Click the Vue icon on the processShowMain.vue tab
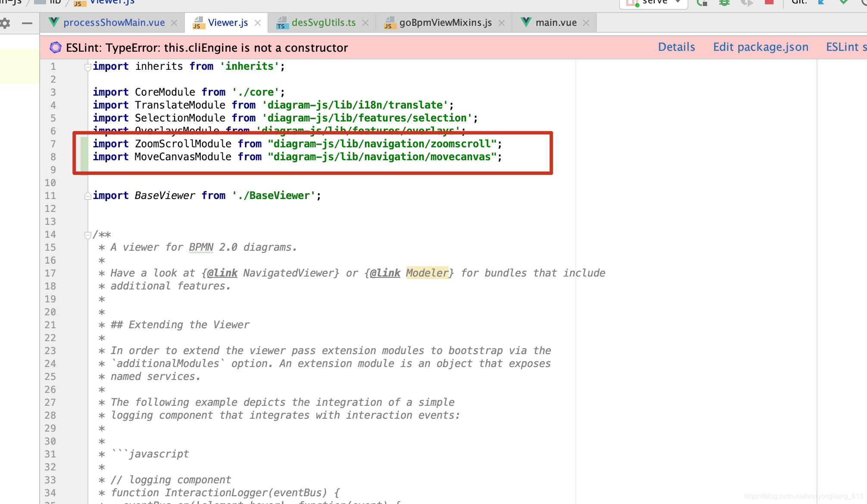 pyautogui.click(x=54, y=22)
